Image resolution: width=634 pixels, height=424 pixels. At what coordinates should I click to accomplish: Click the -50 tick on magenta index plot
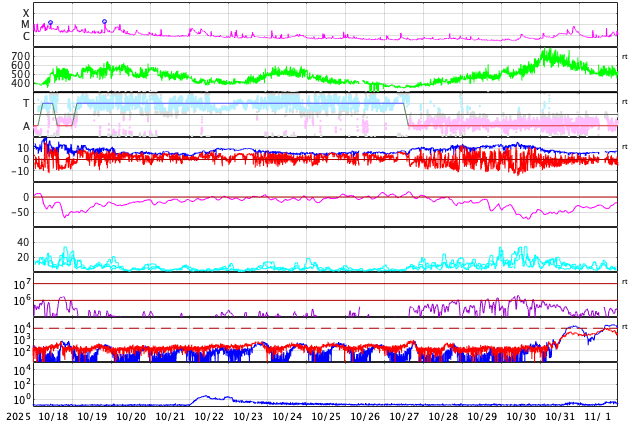coord(19,211)
